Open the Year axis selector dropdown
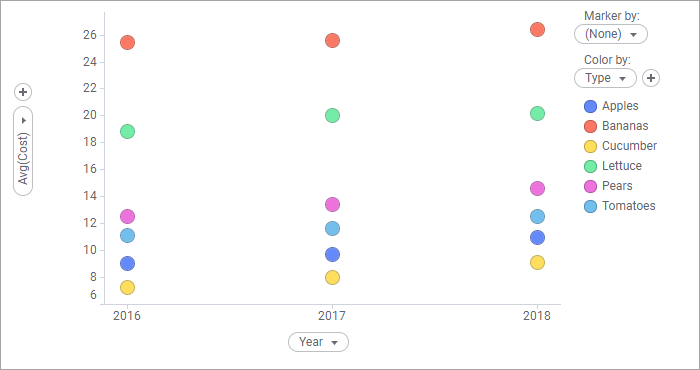 pyautogui.click(x=318, y=342)
